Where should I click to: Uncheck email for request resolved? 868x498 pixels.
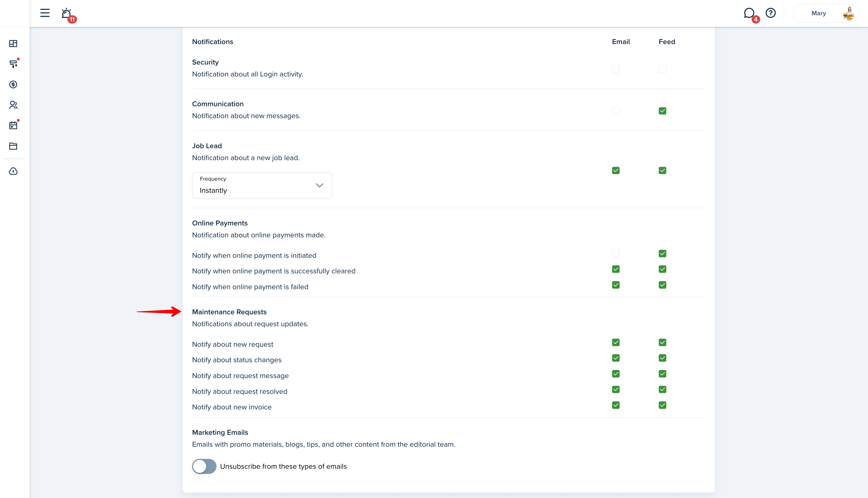coord(616,390)
